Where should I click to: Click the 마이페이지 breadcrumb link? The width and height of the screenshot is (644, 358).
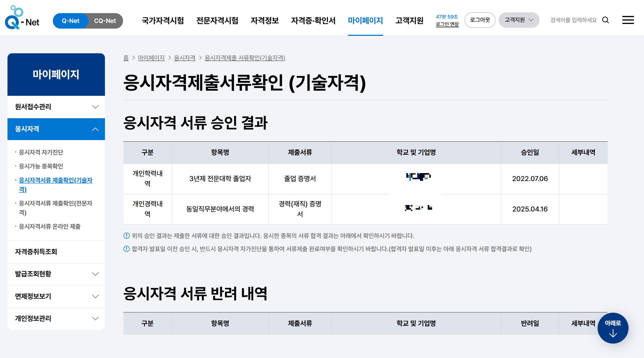tap(151, 58)
